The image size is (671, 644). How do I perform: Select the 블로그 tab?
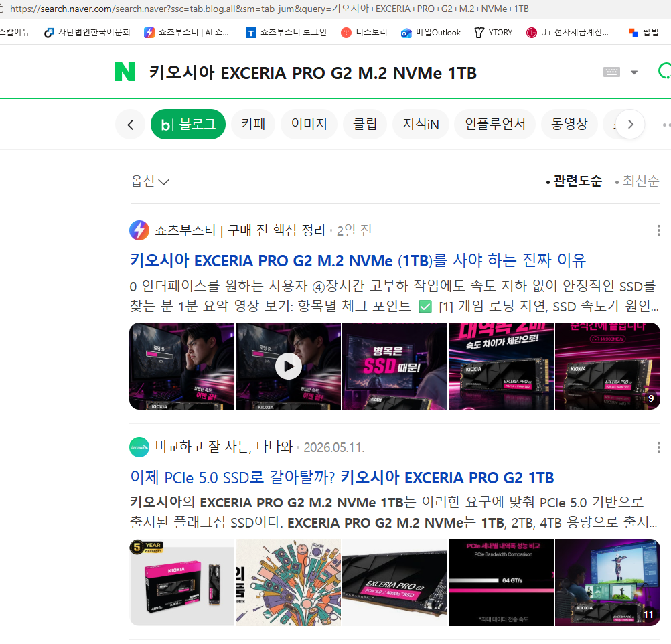point(188,125)
